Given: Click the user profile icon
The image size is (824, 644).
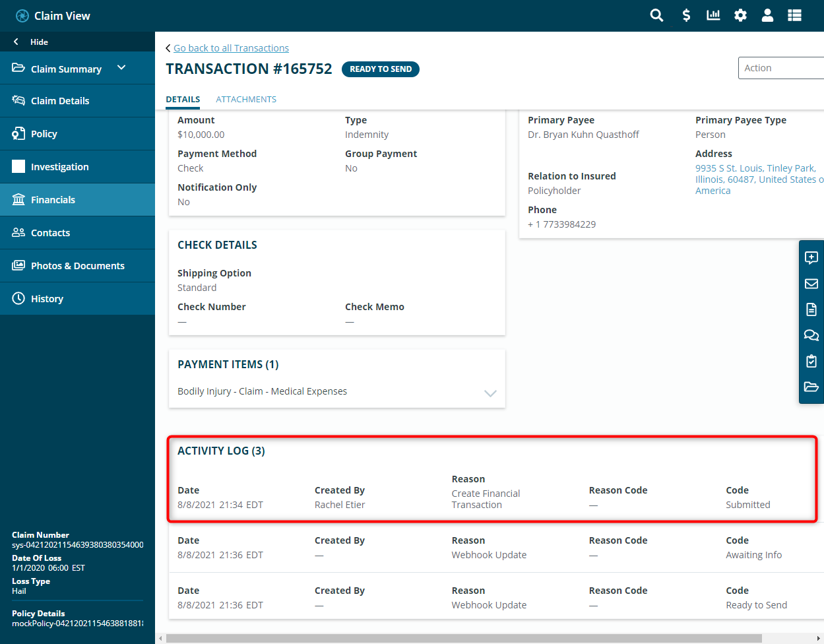Looking at the screenshot, I should click(x=767, y=15).
